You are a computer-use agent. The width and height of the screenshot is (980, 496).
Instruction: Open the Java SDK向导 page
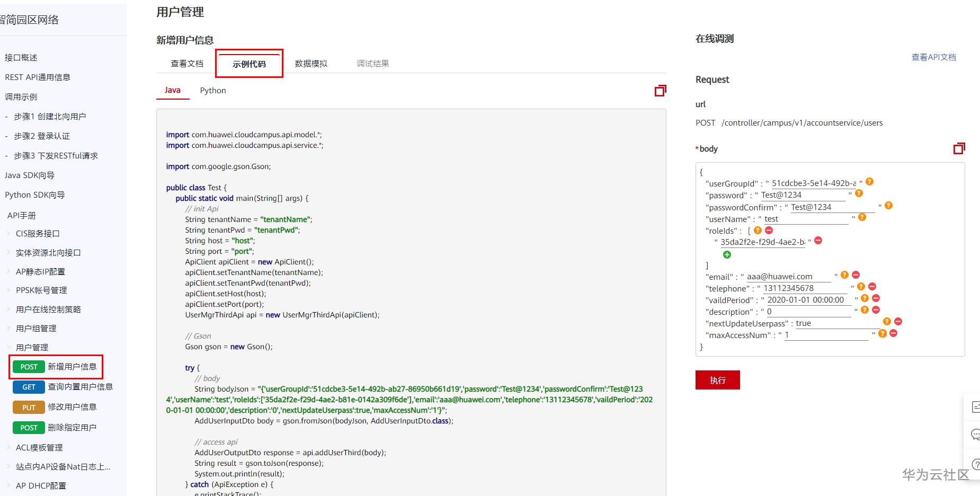pyautogui.click(x=30, y=175)
